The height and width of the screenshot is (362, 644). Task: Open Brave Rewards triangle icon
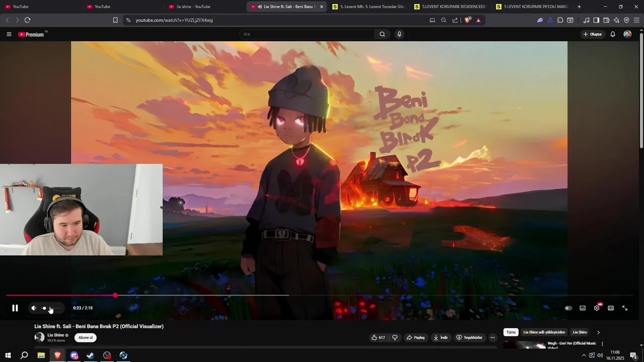point(478,20)
